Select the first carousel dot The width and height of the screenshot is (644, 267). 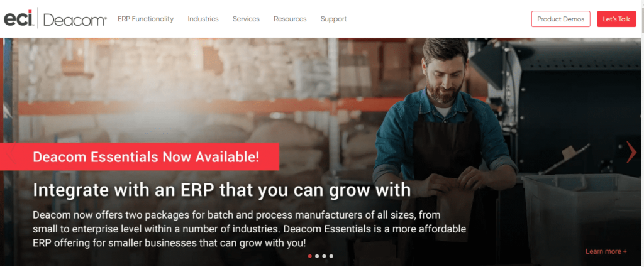point(309,256)
